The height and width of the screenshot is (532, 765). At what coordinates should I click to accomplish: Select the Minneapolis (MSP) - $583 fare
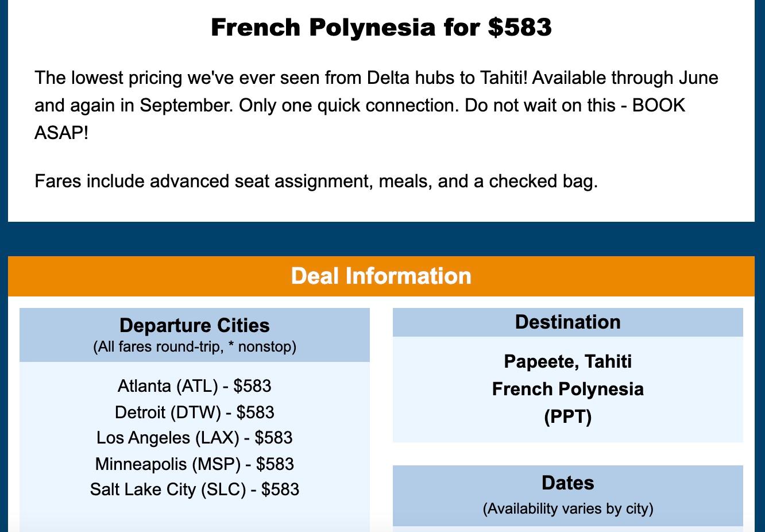click(x=194, y=464)
